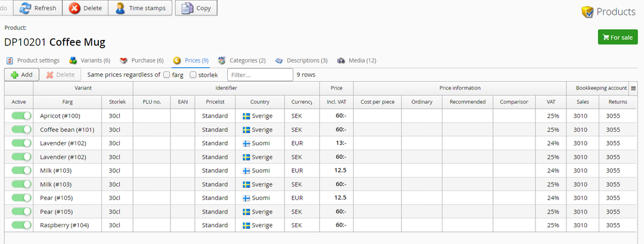Open the Media (12) tab

[357, 60]
